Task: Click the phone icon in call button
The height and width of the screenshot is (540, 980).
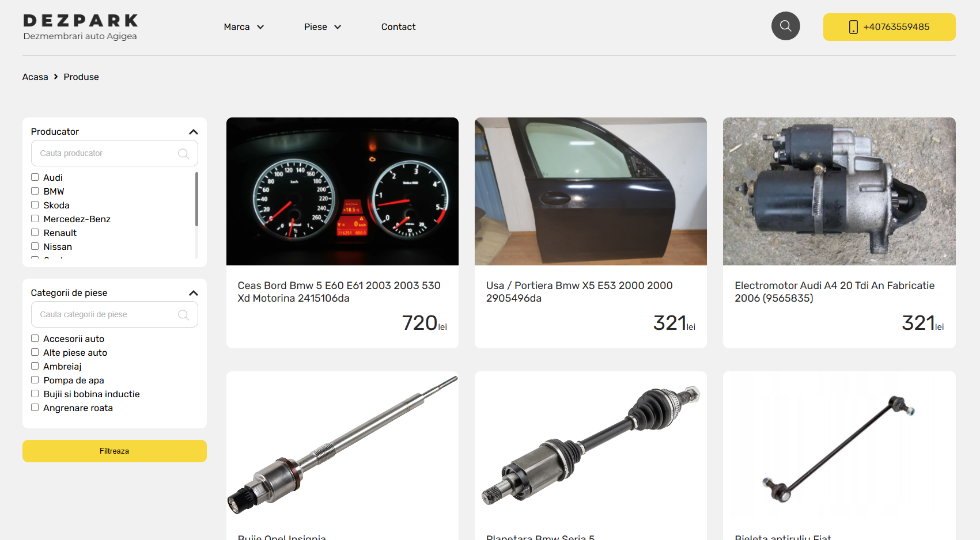Action: (853, 27)
